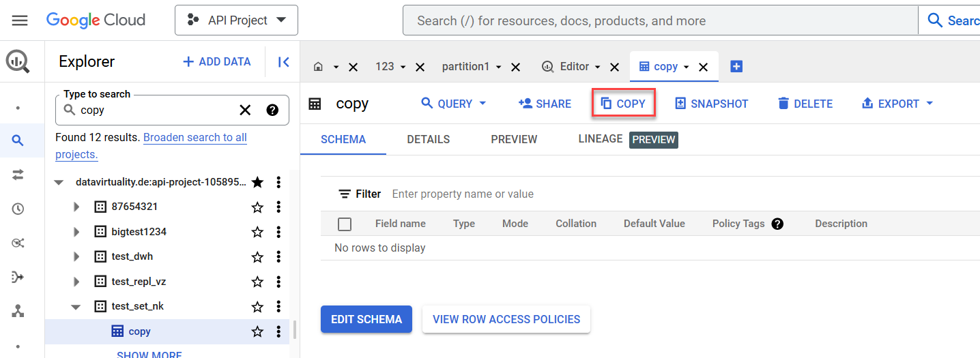The width and height of the screenshot is (980, 358).
Task: Click the VIEW ROW ACCESS POLICIES button
Action: [x=506, y=319]
